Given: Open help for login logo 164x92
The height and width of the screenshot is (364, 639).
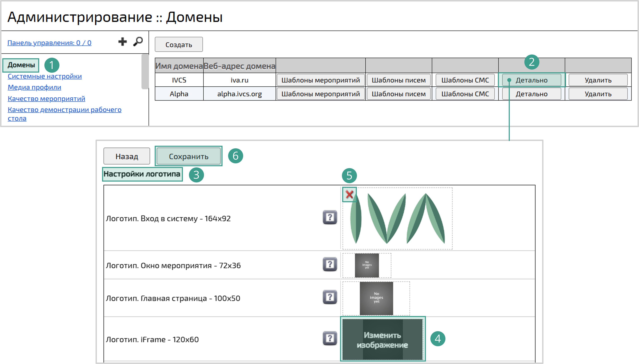Looking at the screenshot, I should [330, 217].
